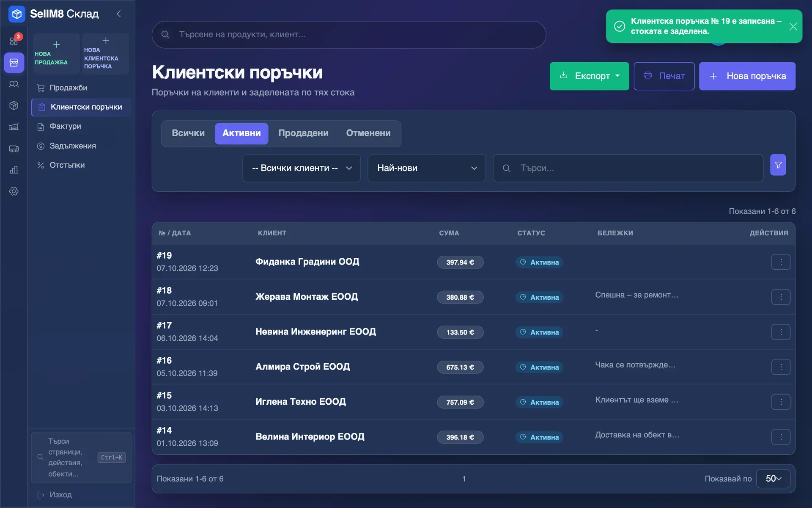Switch to the Отменени tab

(x=368, y=133)
